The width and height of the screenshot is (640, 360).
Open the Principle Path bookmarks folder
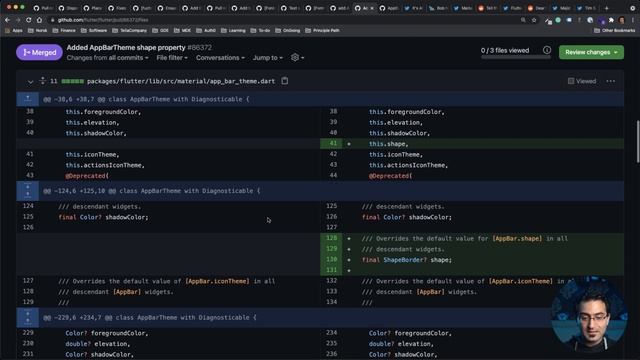click(x=322, y=30)
